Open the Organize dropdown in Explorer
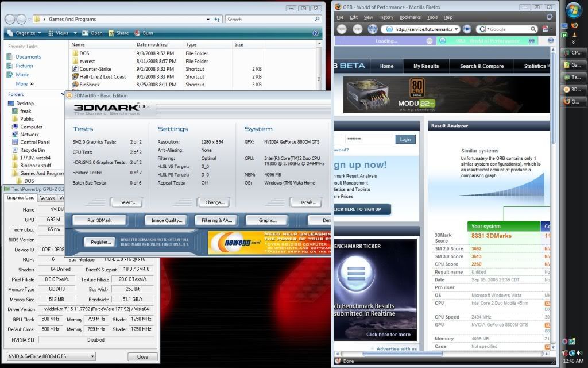This screenshot has width=588, height=368. coord(24,33)
